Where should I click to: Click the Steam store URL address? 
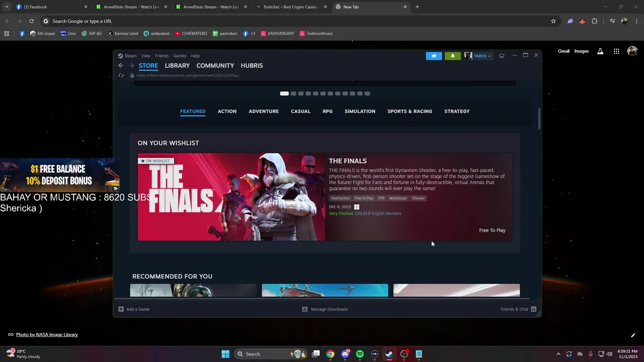coord(188,75)
